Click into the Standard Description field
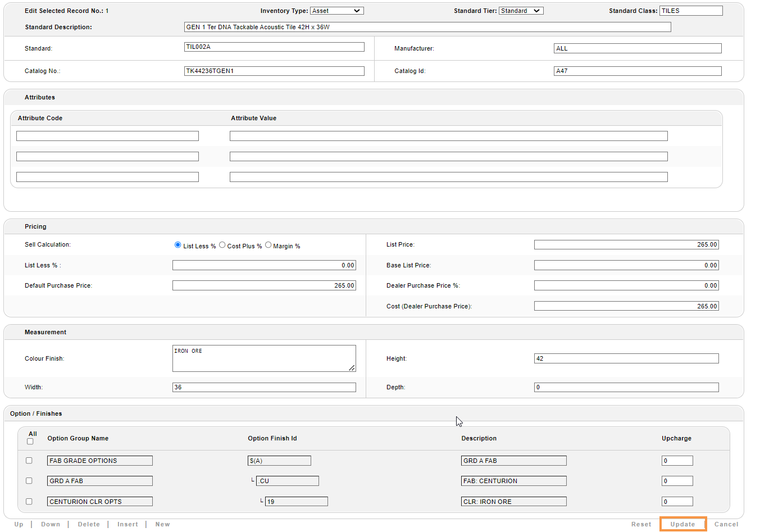Viewport: 760px width, 532px height. click(x=427, y=27)
